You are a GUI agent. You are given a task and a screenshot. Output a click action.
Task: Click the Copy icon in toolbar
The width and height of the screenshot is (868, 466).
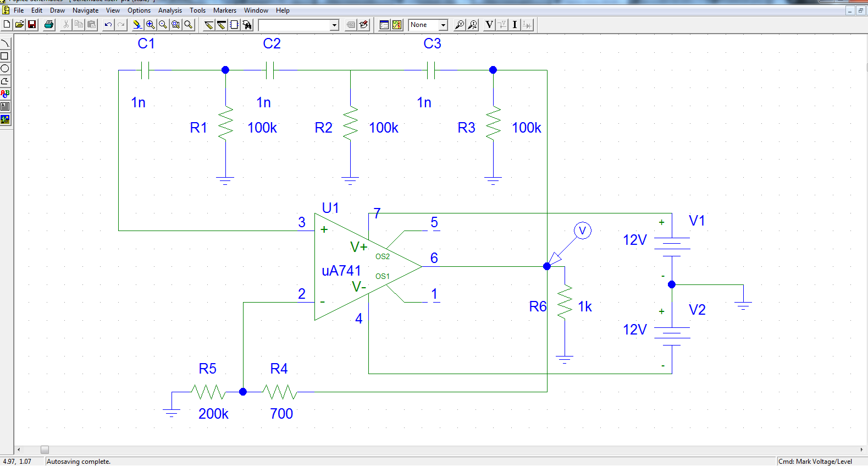(79, 25)
